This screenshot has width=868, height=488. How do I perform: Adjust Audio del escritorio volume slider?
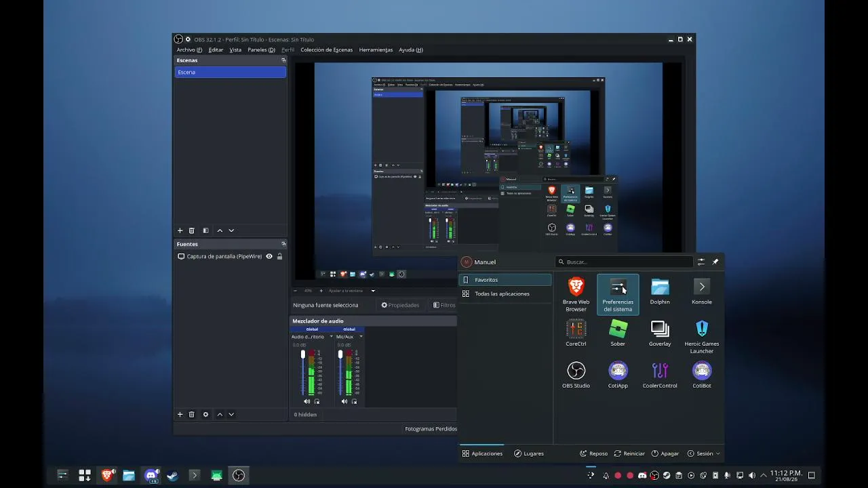coord(303,373)
